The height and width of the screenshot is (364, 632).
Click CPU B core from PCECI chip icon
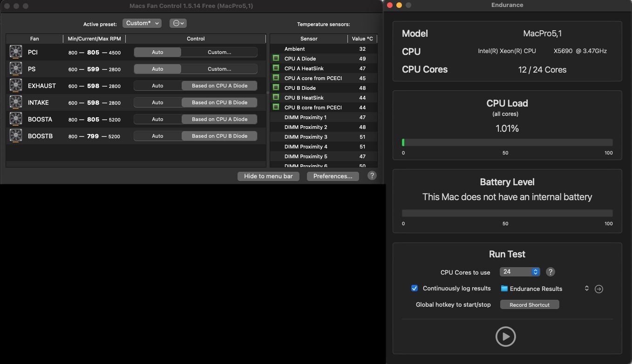tap(276, 107)
